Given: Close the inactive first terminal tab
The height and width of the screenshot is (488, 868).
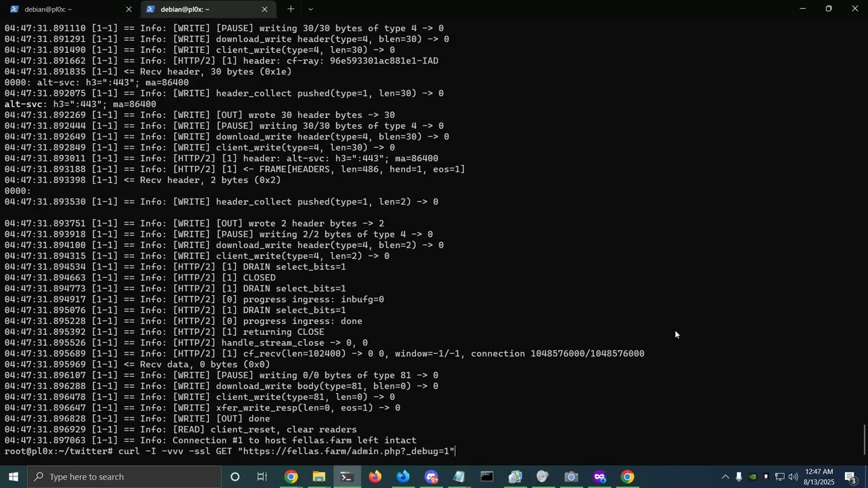Looking at the screenshot, I should (x=129, y=9).
